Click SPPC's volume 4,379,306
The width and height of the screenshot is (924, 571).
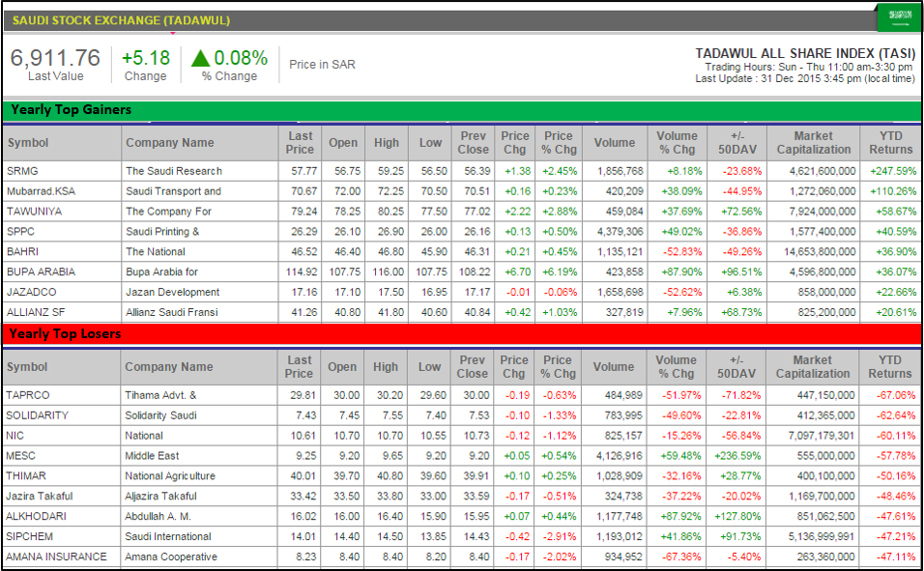click(x=620, y=232)
